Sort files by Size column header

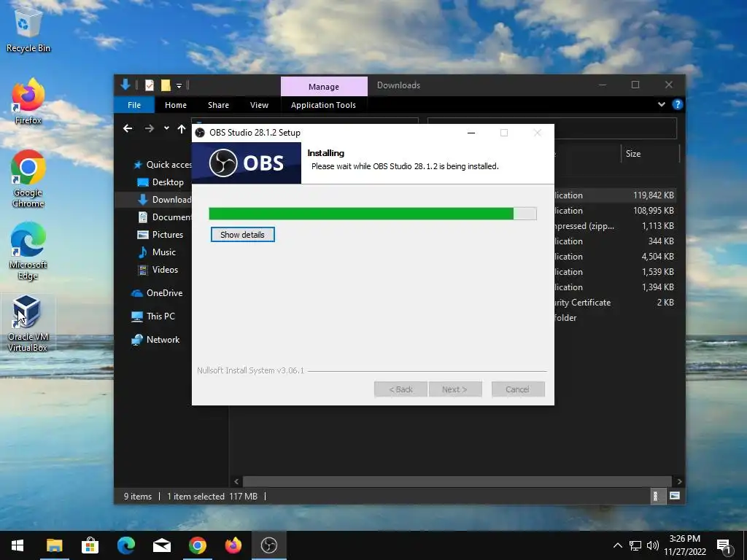[x=650, y=154]
